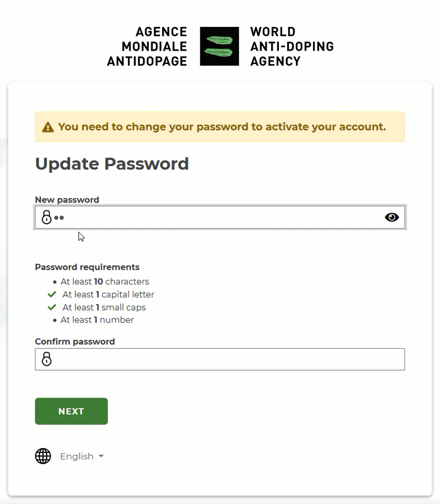Toggle password visibility with eye icon
Screen dimensions: 440x504
[391, 217]
